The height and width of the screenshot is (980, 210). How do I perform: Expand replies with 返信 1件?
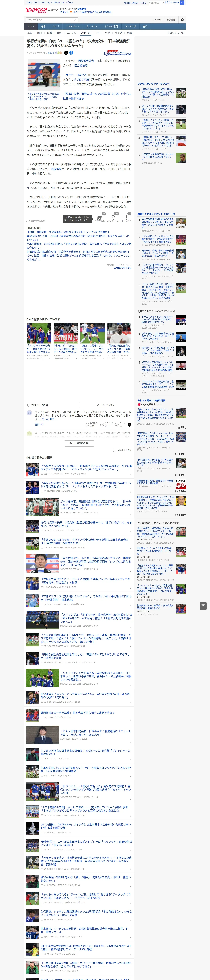tap(39, 425)
